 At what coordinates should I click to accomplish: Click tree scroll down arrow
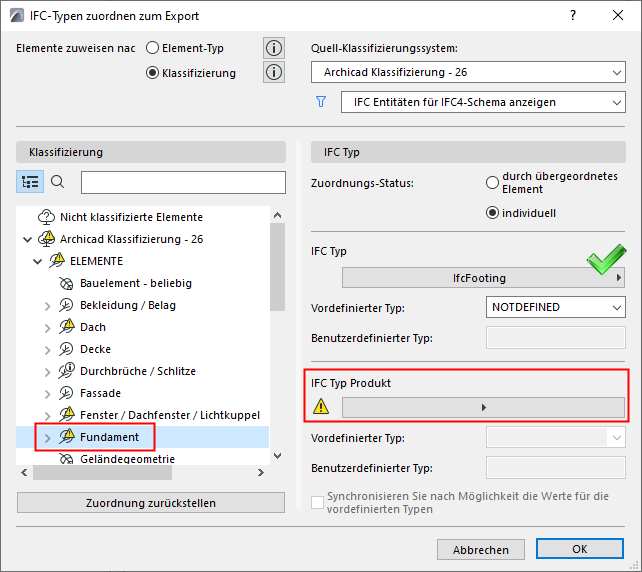point(278,456)
